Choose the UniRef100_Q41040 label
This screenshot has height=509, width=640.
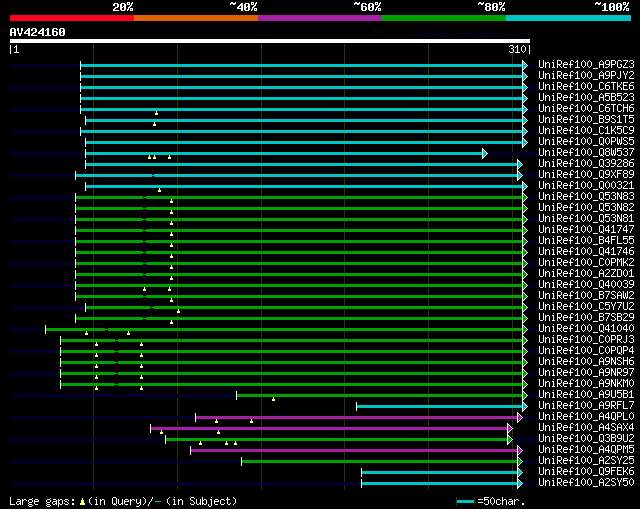[586, 329]
